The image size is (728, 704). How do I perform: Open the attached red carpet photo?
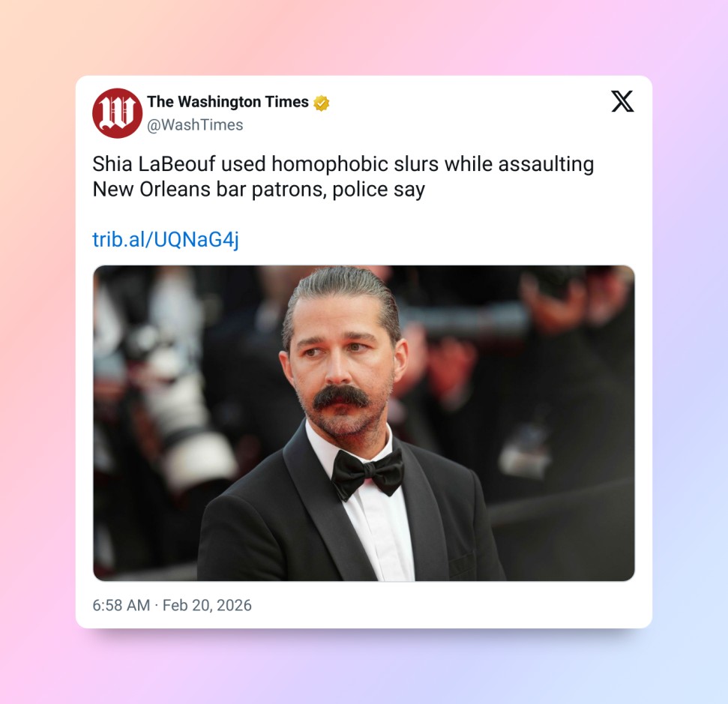click(x=364, y=423)
